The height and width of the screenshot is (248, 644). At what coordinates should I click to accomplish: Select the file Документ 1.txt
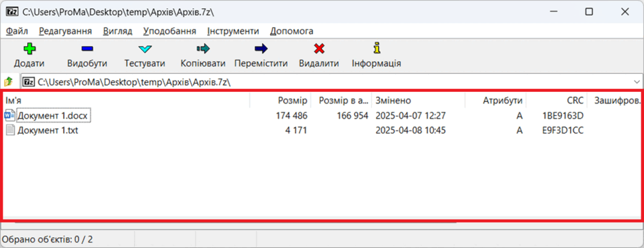48,131
